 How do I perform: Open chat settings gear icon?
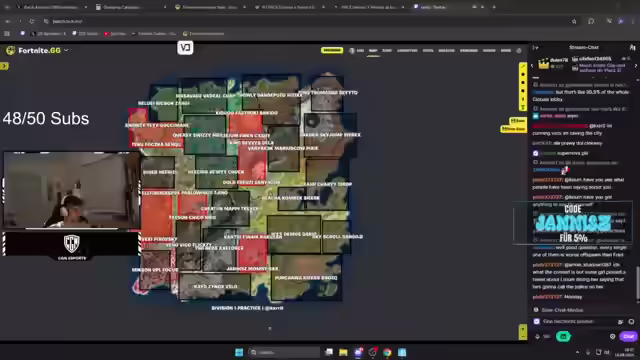pos(612,336)
